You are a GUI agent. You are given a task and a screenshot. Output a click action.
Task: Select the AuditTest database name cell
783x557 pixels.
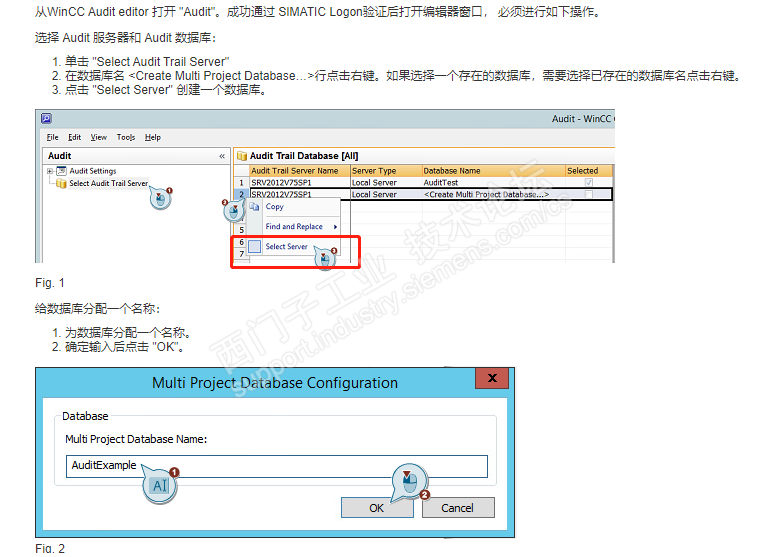point(493,182)
